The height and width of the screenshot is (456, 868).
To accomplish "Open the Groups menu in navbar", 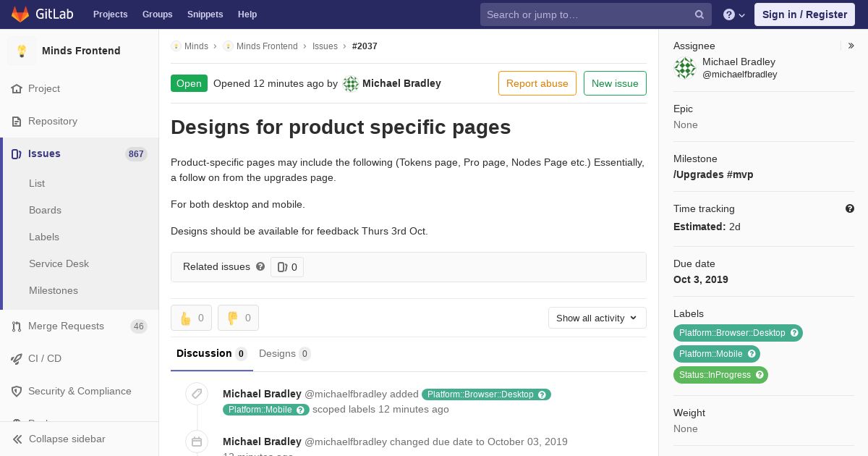I will pos(158,14).
